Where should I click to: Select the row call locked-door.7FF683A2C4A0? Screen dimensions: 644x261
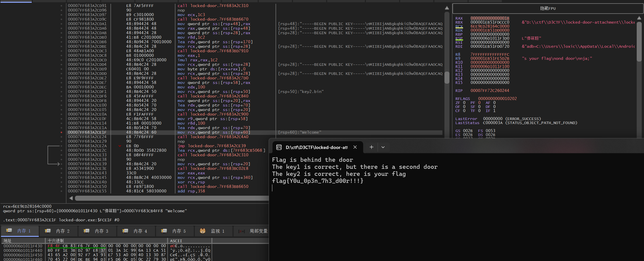[213, 137]
